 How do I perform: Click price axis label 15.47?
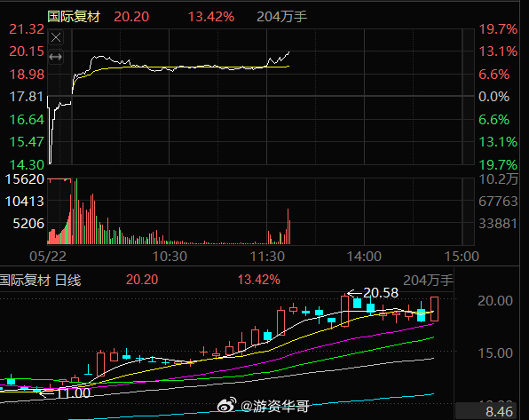(x=27, y=142)
